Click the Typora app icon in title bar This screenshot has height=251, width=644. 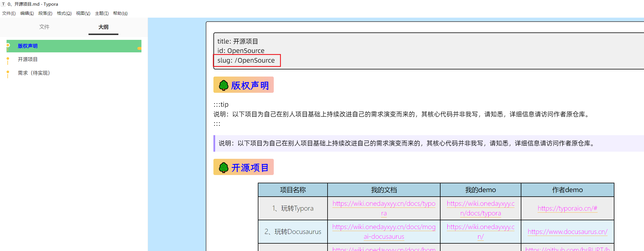point(3,4)
